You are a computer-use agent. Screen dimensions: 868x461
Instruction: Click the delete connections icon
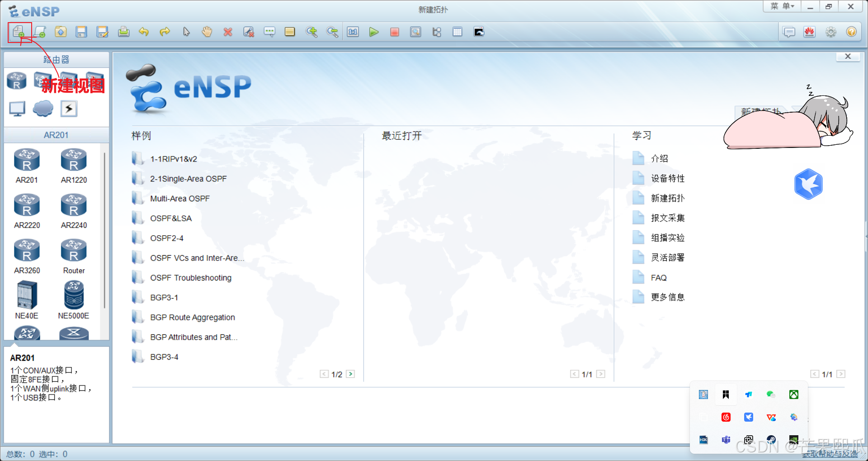(x=249, y=32)
